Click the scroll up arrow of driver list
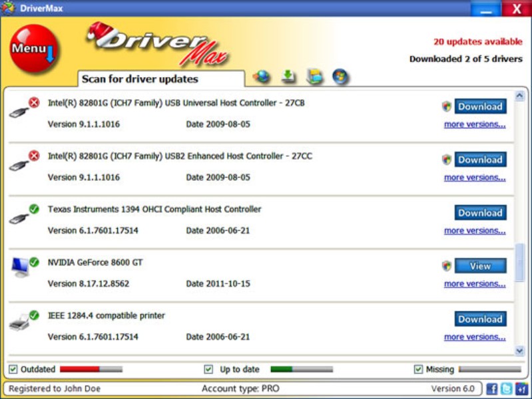Image resolution: width=532 pixels, height=399 pixels. pyautogui.click(x=520, y=96)
